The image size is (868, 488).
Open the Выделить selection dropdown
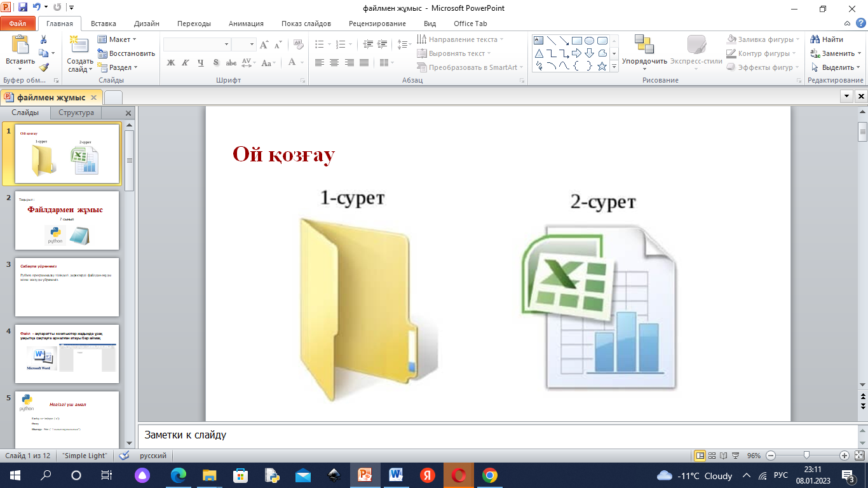(x=835, y=67)
